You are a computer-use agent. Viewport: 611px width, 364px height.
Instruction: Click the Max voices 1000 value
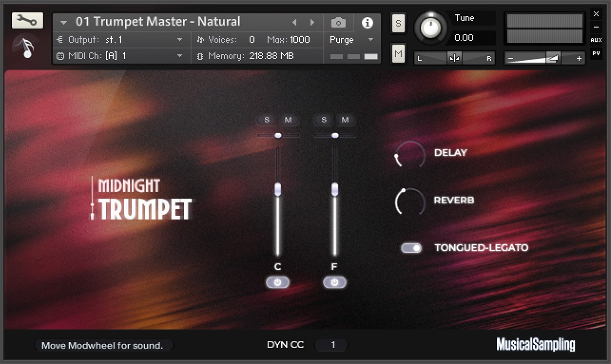click(x=300, y=40)
